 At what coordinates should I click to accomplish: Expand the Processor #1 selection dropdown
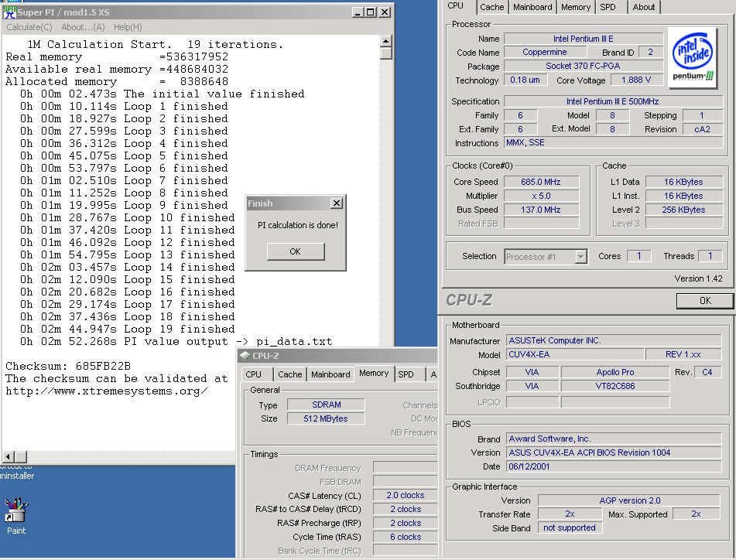coord(581,257)
